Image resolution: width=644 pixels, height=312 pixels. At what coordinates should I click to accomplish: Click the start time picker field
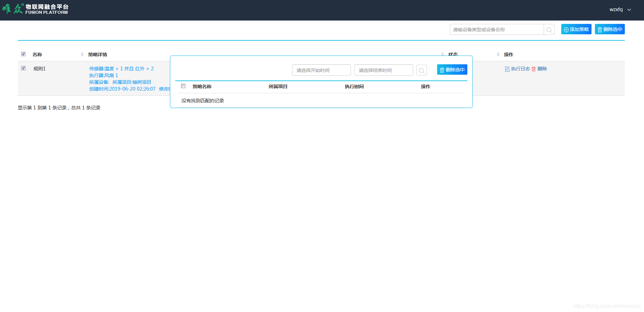coord(321,70)
